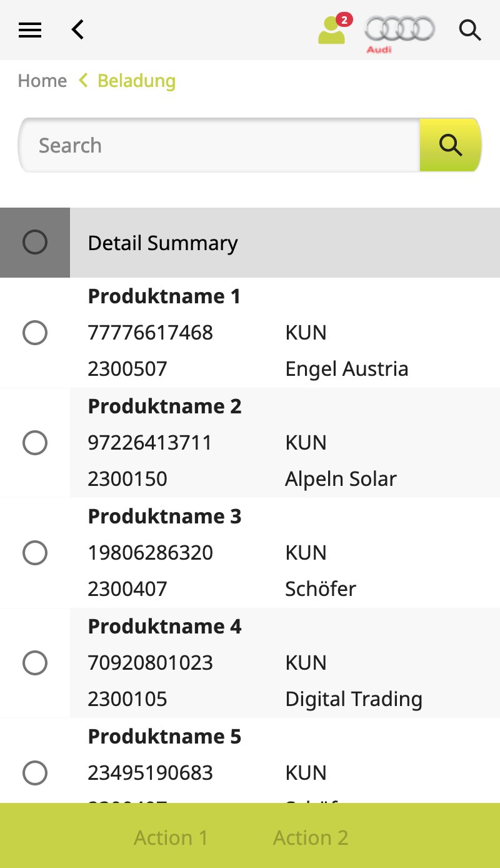Navigate to Home via breadcrumb
500x868 pixels.
click(42, 81)
